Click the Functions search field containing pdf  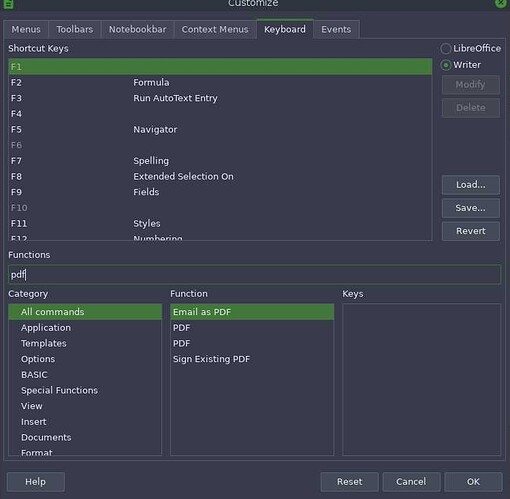254,275
